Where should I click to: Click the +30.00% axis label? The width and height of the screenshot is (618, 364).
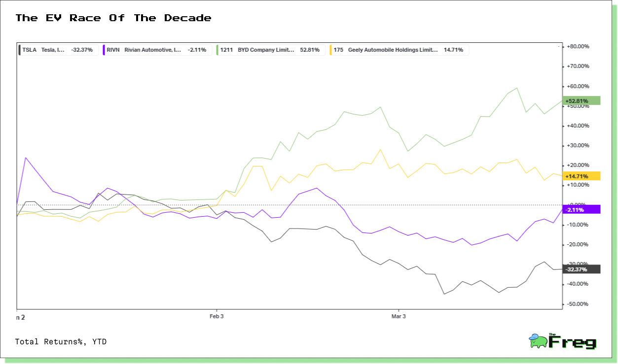pos(578,145)
